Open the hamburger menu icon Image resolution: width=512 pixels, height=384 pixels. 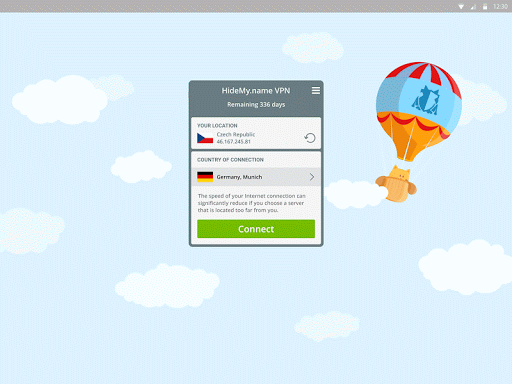tap(316, 90)
